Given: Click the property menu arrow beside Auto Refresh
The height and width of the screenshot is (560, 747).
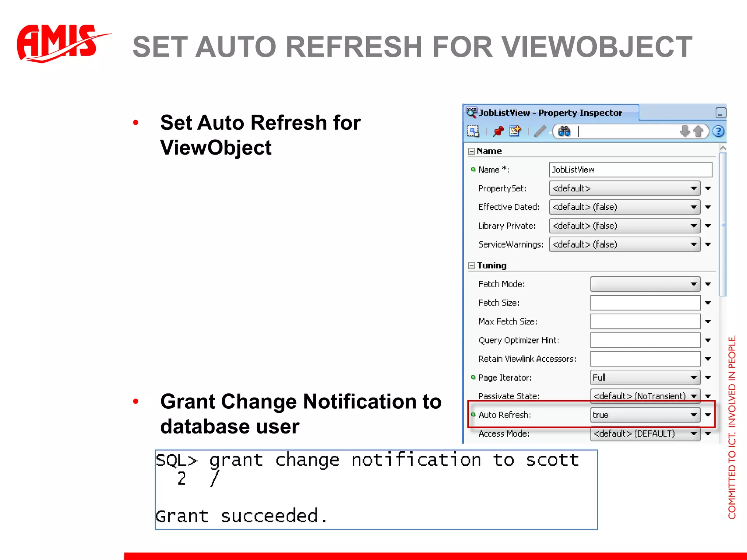Looking at the screenshot, I should tap(708, 415).
